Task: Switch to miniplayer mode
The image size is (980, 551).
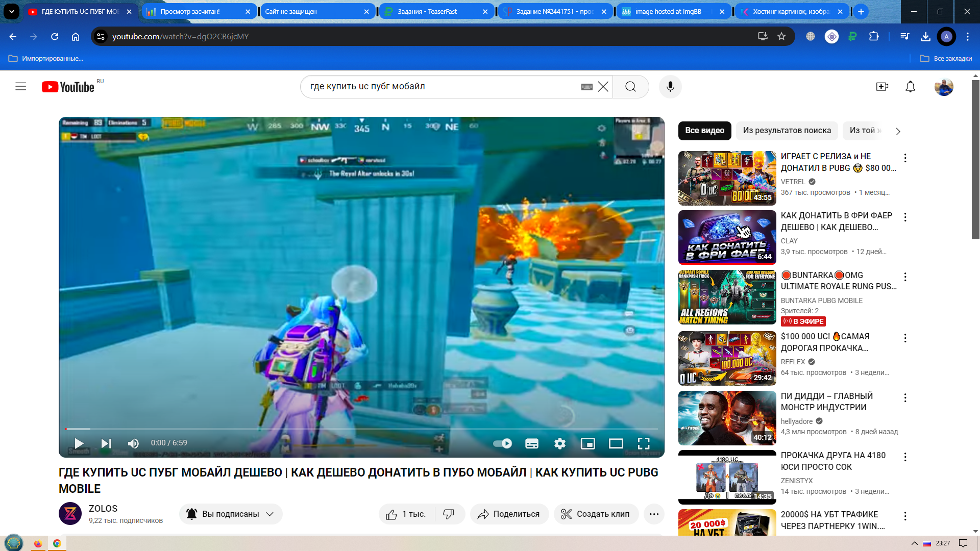Action: (588, 443)
